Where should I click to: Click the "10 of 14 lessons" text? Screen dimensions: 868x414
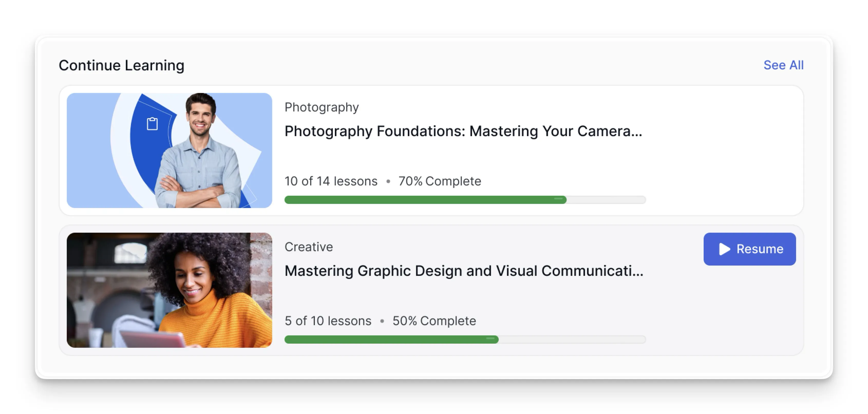click(x=331, y=181)
